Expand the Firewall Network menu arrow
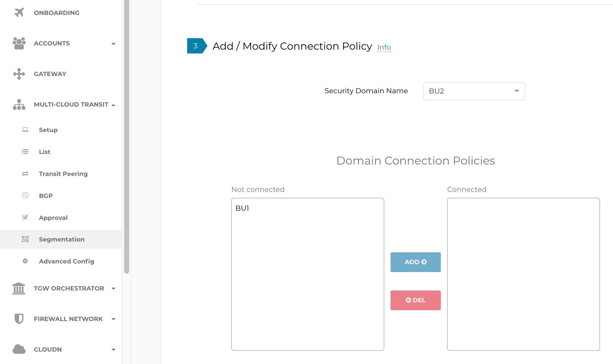This screenshot has width=613, height=364. tap(113, 319)
